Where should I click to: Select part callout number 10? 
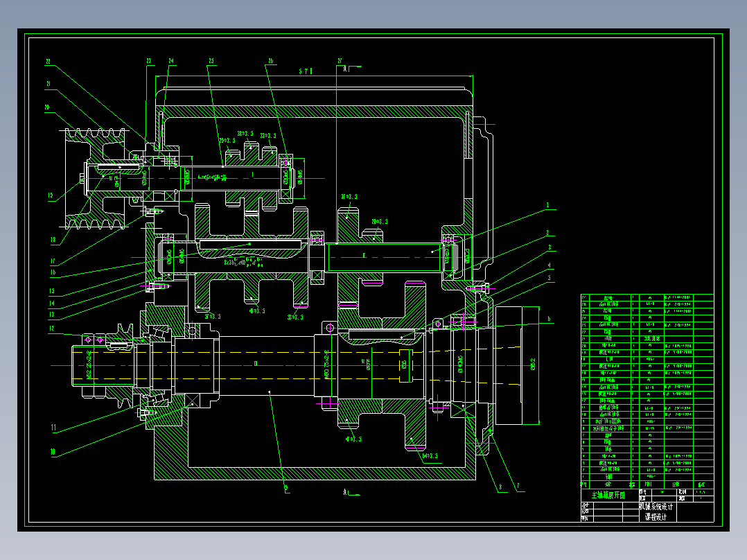point(53,452)
